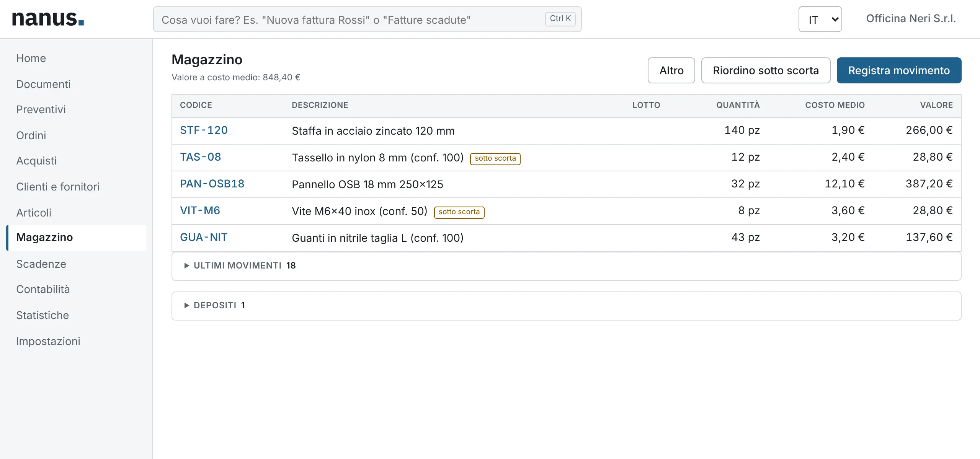Open article TAS-08 link
The width and height of the screenshot is (980, 459).
(200, 157)
